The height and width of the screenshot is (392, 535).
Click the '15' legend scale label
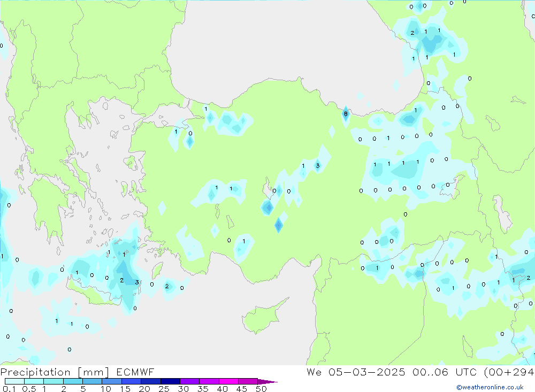[125, 389]
